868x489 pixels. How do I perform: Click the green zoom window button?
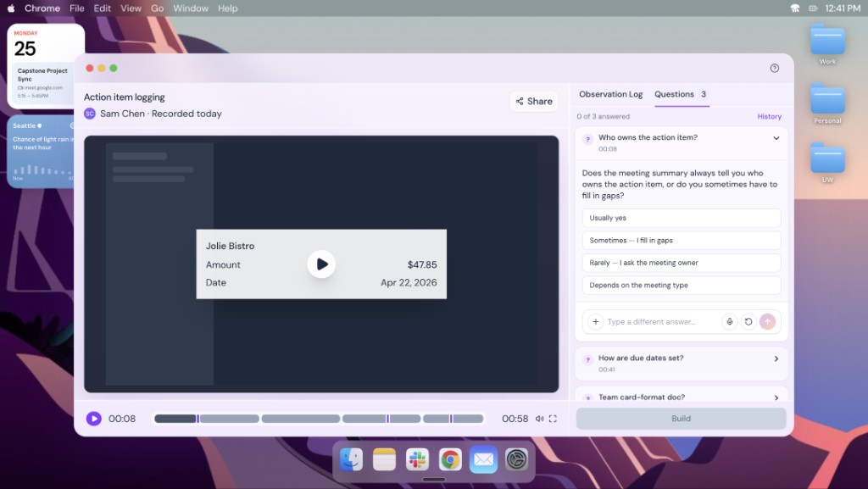(114, 68)
